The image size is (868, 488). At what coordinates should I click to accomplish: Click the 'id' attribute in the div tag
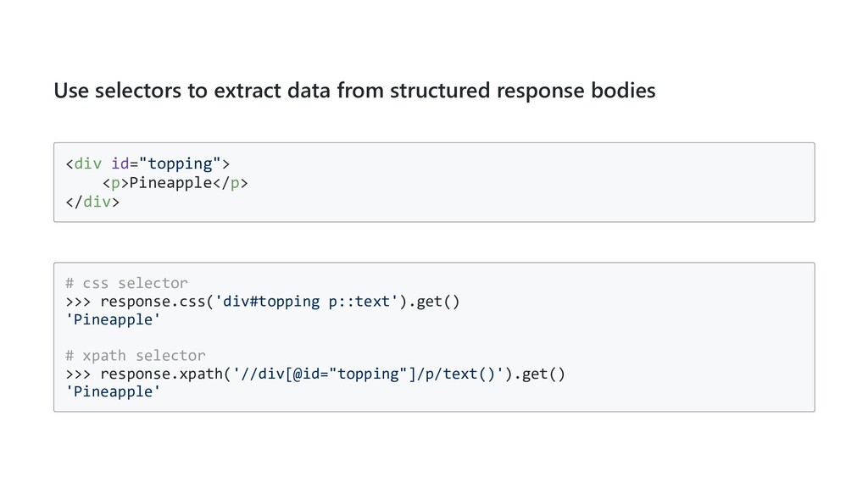point(119,163)
